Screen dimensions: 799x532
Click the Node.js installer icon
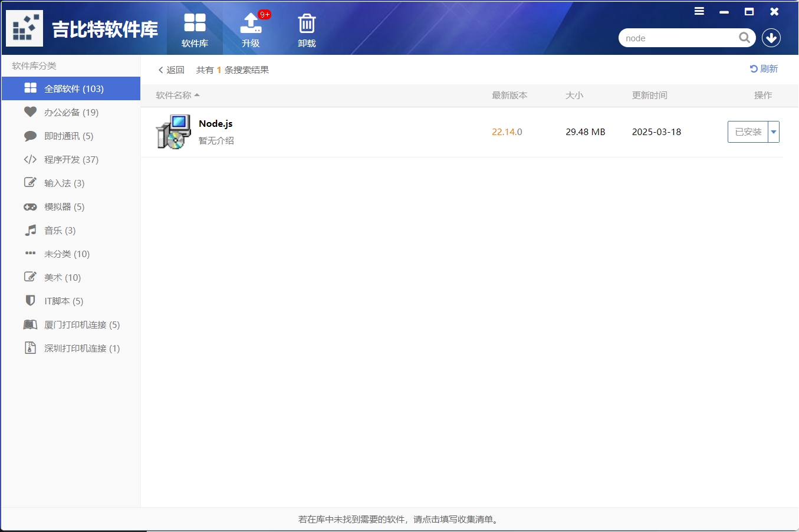[173, 132]
